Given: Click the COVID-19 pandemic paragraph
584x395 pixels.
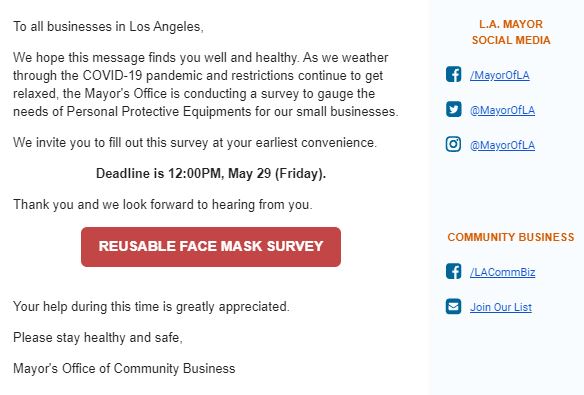Looking at the screenshot, I should (206, 85).
